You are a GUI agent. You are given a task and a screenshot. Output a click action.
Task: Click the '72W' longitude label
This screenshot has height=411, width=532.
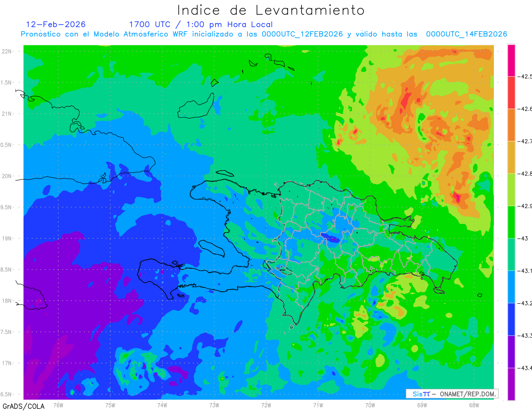click(x=266, y=405)
